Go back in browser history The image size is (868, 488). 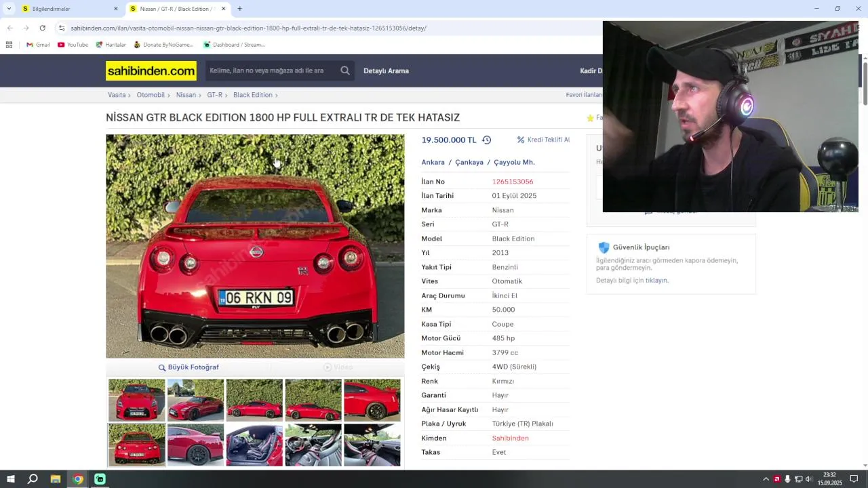[x=10, y=28]
